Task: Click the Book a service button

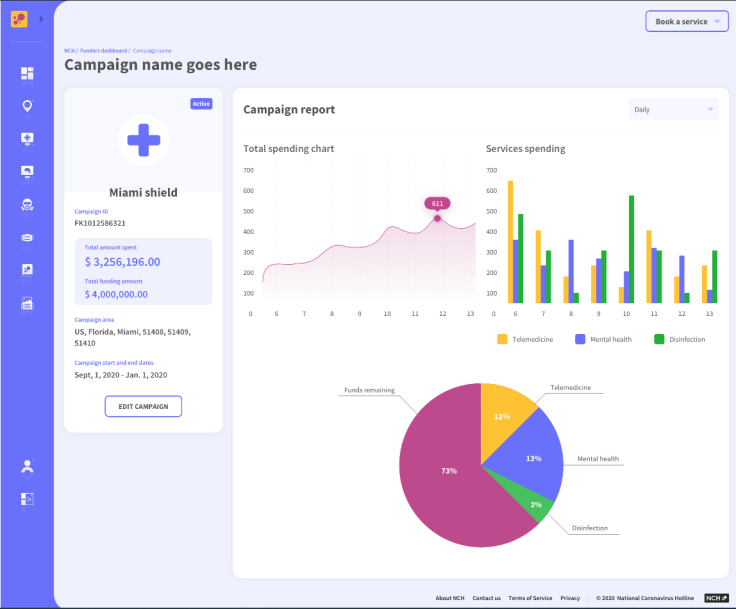Action: click(687, 22)
